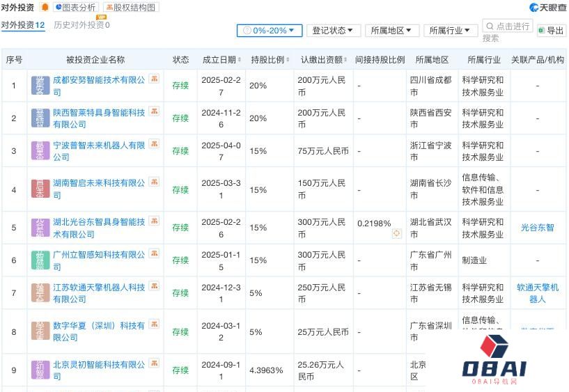Click the 江苏软通天擎 logo thumbnail
The width and height of the screenshot is (569, 392).
40,293
